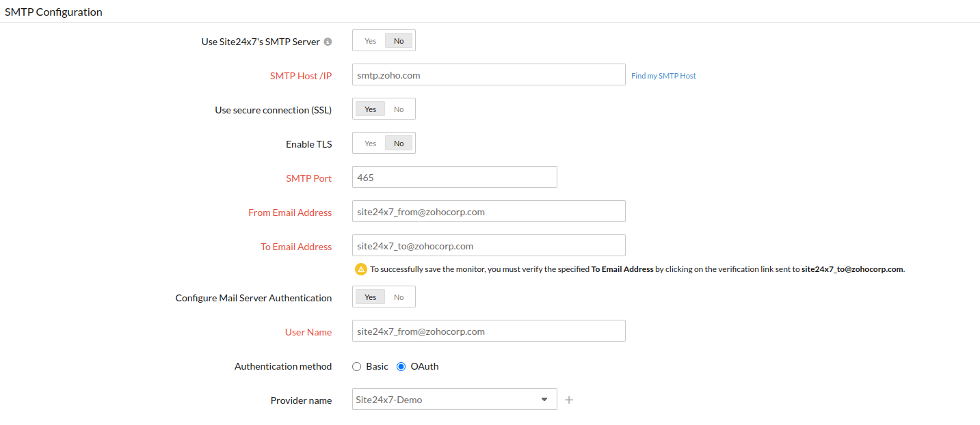Click the User Name input field
Screen dimensions: 980x425
coord(488,331)
